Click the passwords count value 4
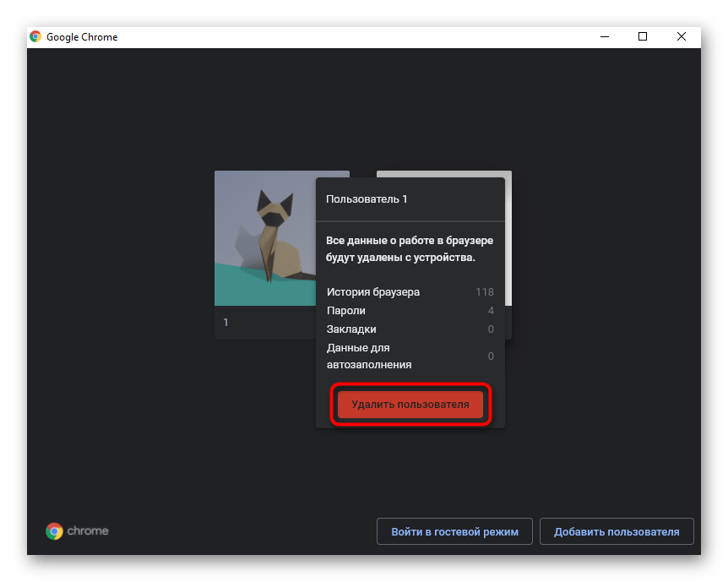Image resolution: width=728 pixels, height=582 pixels. [x=491, y=311]
